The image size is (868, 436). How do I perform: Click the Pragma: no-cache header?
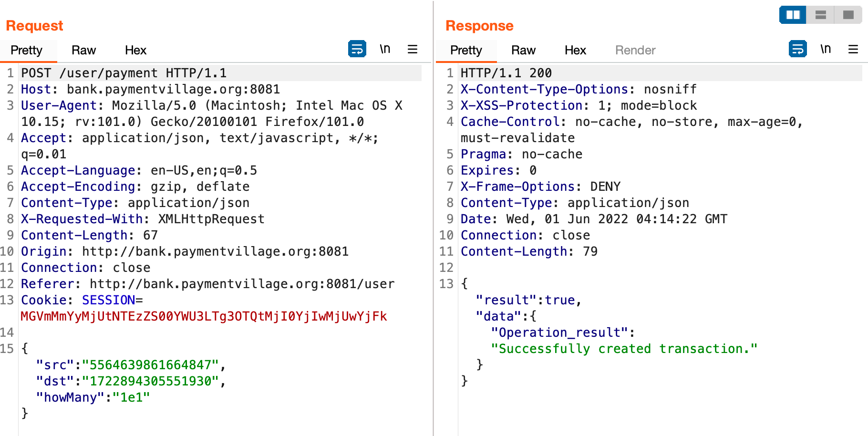(521, 154)
